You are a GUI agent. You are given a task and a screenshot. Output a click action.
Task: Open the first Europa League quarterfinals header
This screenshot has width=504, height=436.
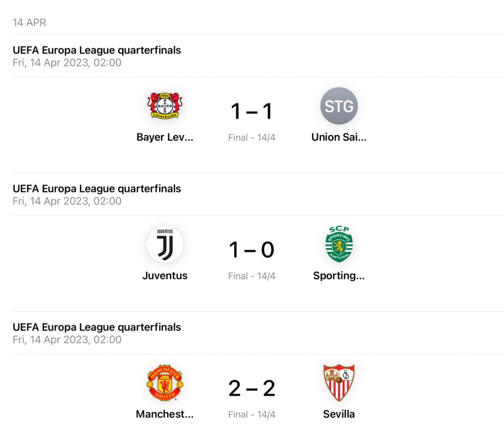pyautogui.click(x=97, y=50)
